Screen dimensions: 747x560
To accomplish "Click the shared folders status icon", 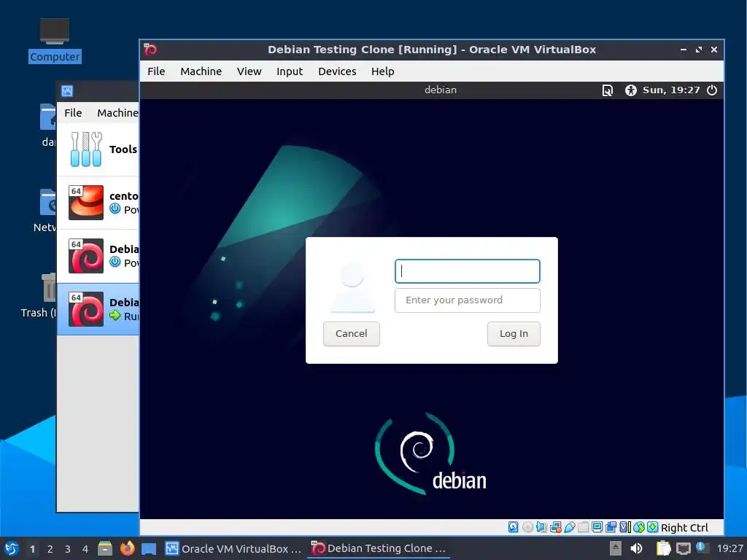I will pyautogui.click(x=583, y=527).
